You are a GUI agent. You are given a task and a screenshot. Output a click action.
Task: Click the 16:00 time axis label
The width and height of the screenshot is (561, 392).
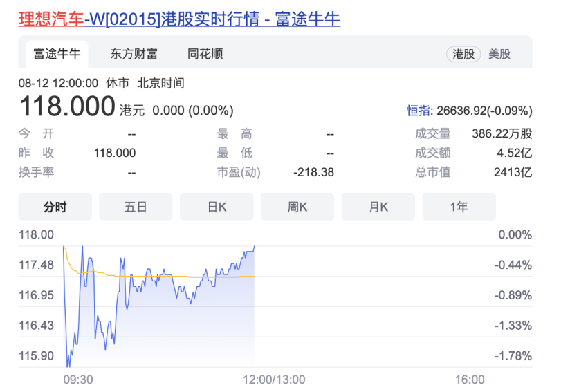[x=469, y=380]
